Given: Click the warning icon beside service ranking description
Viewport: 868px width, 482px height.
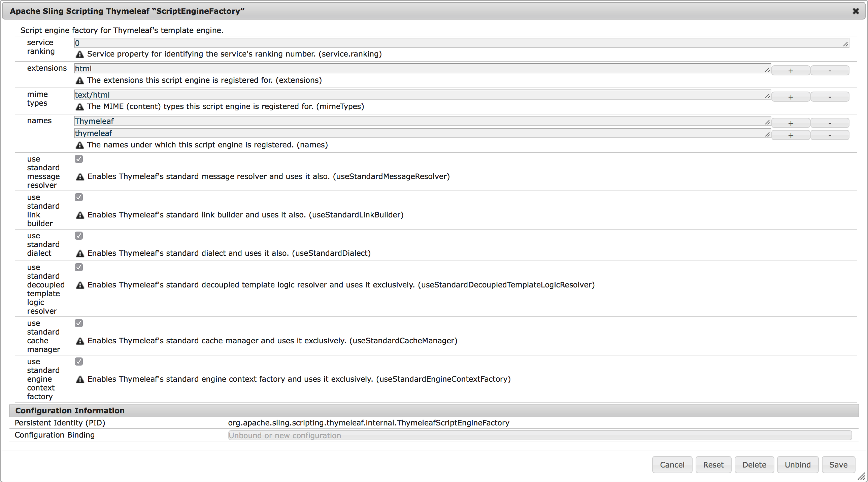Looking at the screenshot, I should [x=79, y=54].
